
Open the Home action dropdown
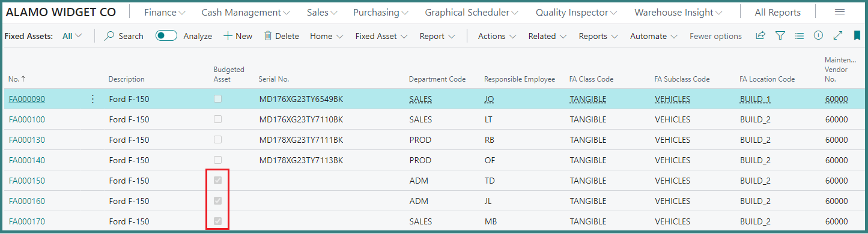(327, 36)
